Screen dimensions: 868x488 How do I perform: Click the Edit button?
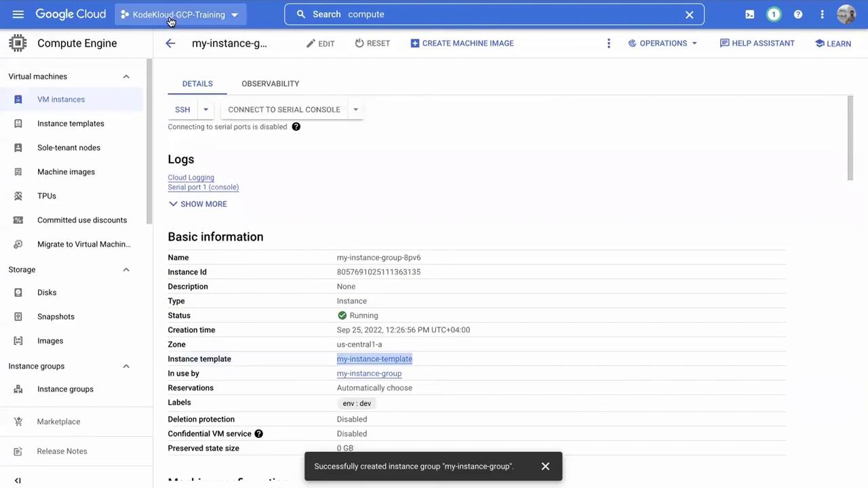[320, 43]
